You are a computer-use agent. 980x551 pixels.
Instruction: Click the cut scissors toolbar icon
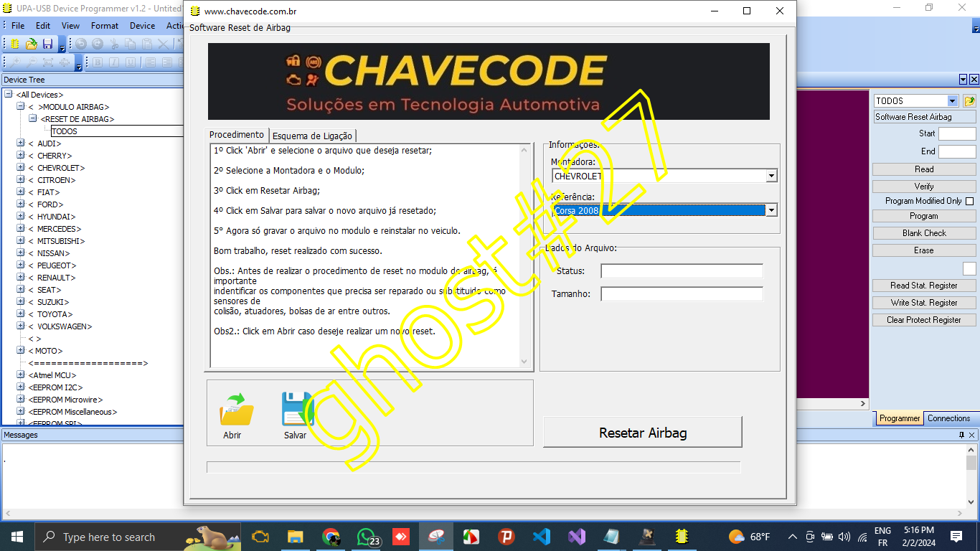point(114,44)
